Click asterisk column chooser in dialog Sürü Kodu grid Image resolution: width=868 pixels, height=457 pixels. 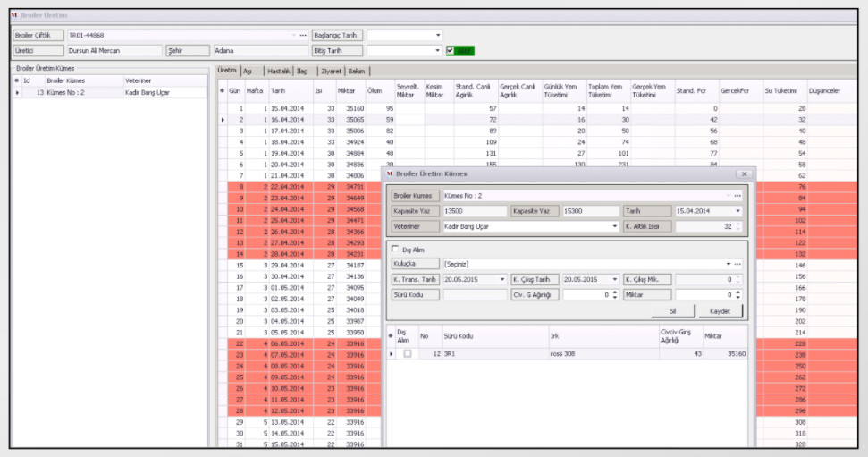tap(391, 336)
